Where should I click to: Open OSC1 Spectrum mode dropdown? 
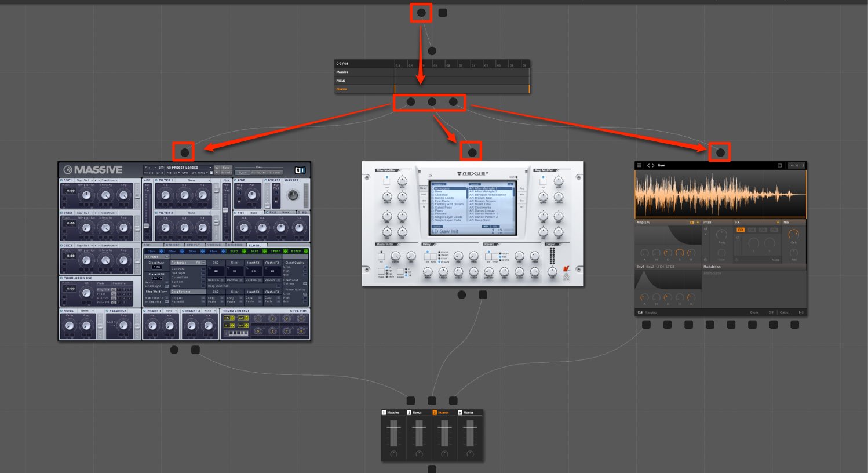[109, 180]
